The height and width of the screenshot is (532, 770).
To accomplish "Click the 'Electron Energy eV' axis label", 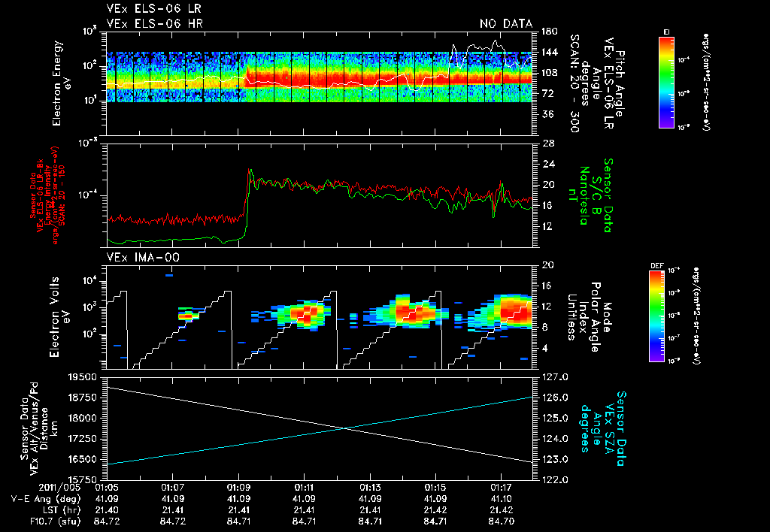I will click(62, 83).
